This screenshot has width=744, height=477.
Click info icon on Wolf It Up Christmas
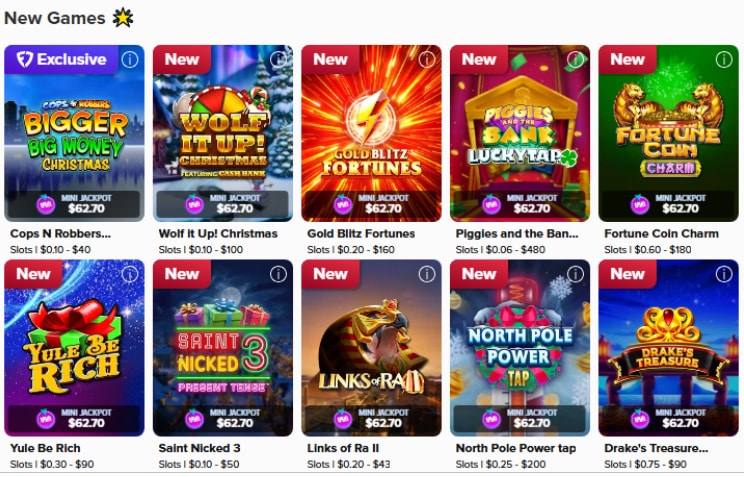278,59
